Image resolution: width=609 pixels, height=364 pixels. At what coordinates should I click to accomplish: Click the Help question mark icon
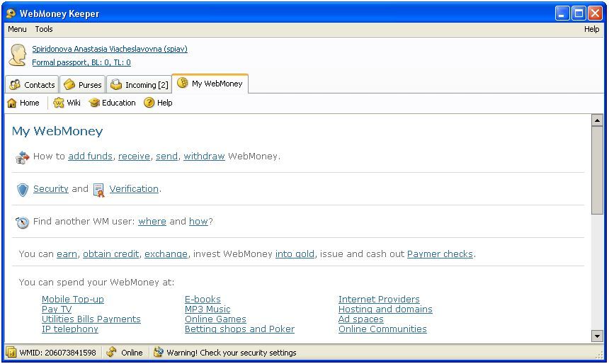(x=149, y=103)
